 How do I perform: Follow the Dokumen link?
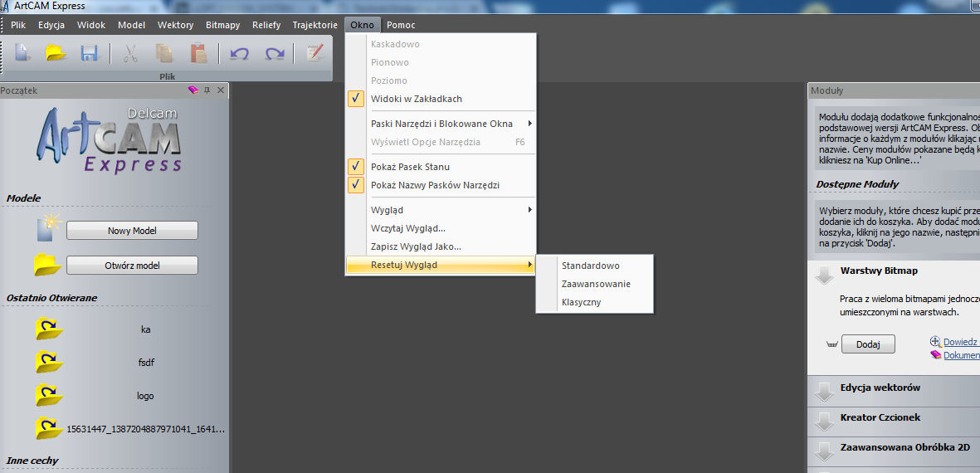click(961, 355)
